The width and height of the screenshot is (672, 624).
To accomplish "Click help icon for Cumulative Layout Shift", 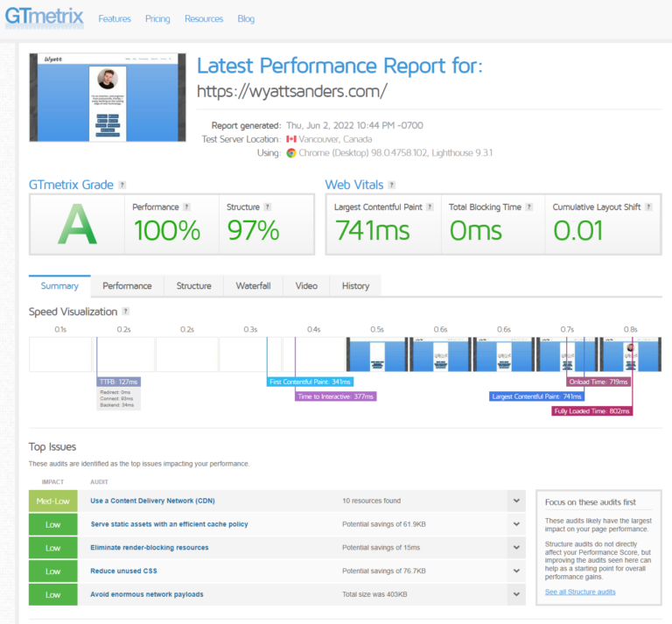I will point(648,207).
